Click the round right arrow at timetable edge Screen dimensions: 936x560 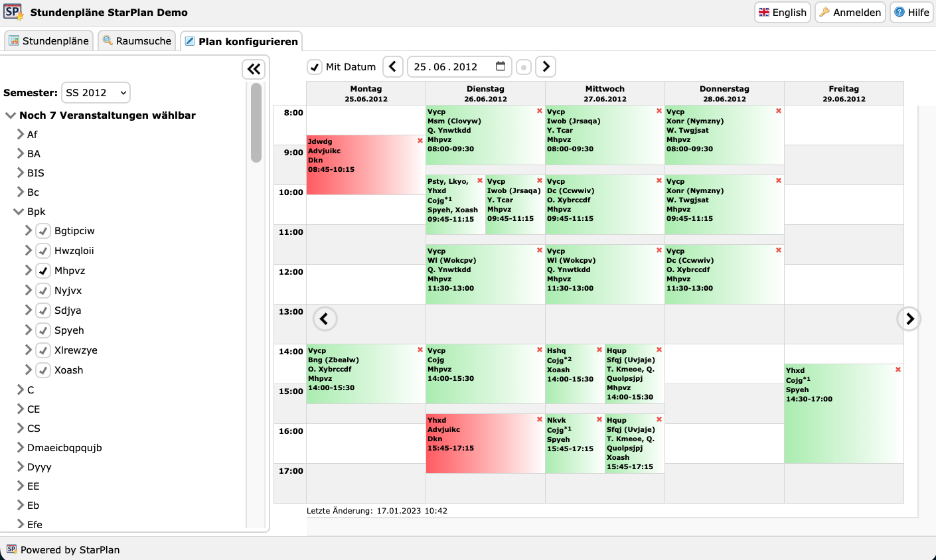pos(909,319)
